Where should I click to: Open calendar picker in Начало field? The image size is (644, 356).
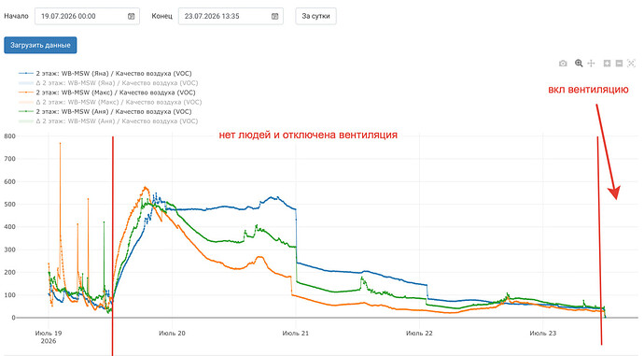click(131, 17)
